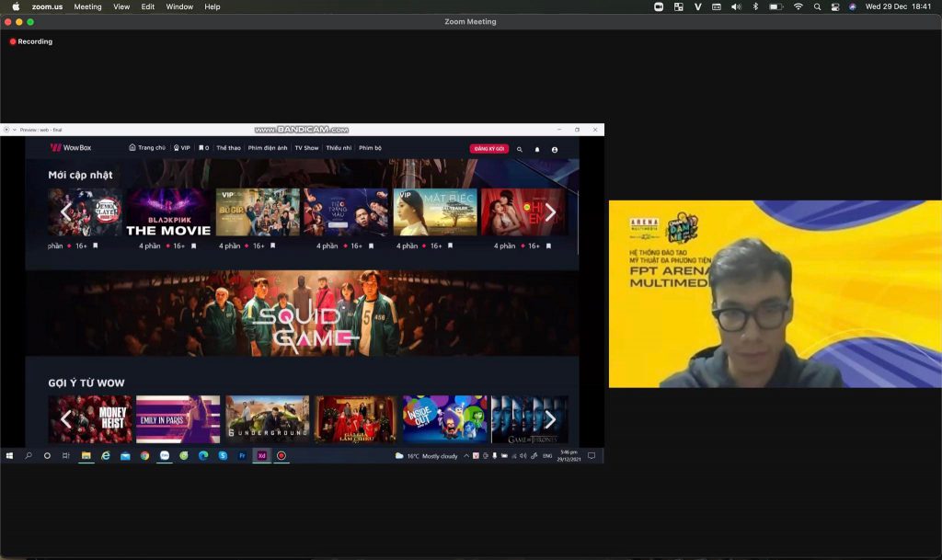Switch to Adobe XD on the taskbar

click(x=262, y=456)
